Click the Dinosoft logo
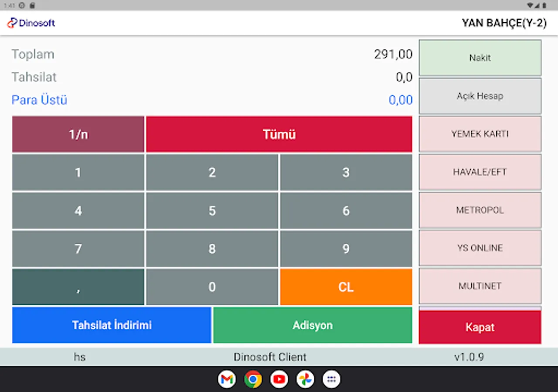The height and width of the screenshot is (392, 558). (x=31, y=23)
